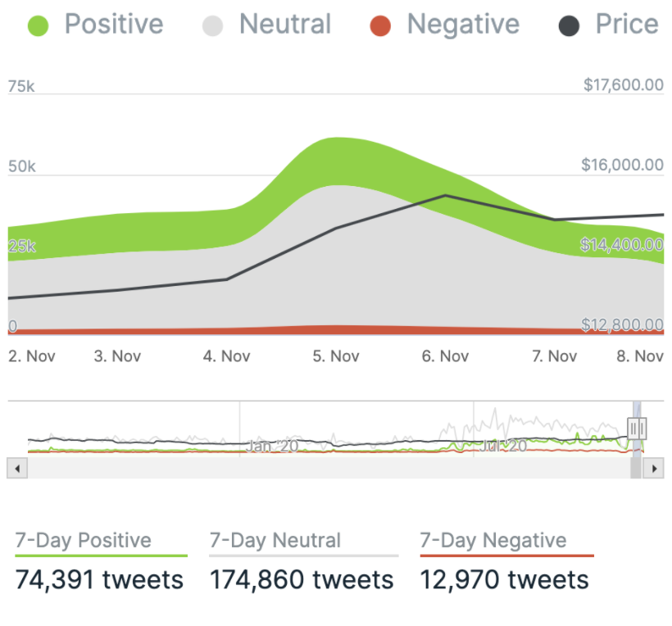Select the 7-Day Negative heading
The width and height of the screenshot is (672, 626).
click(x=493, y=541)
